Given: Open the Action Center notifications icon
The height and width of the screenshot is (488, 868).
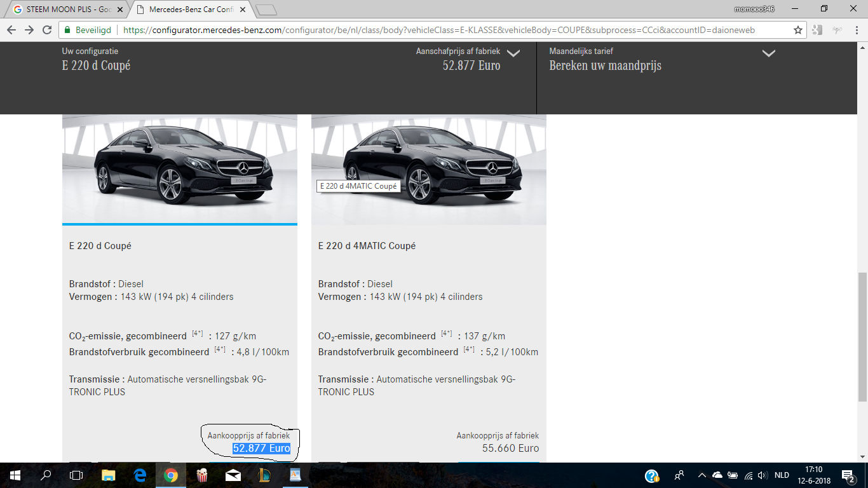Looking at the screenshot, I should pos(848,475).
